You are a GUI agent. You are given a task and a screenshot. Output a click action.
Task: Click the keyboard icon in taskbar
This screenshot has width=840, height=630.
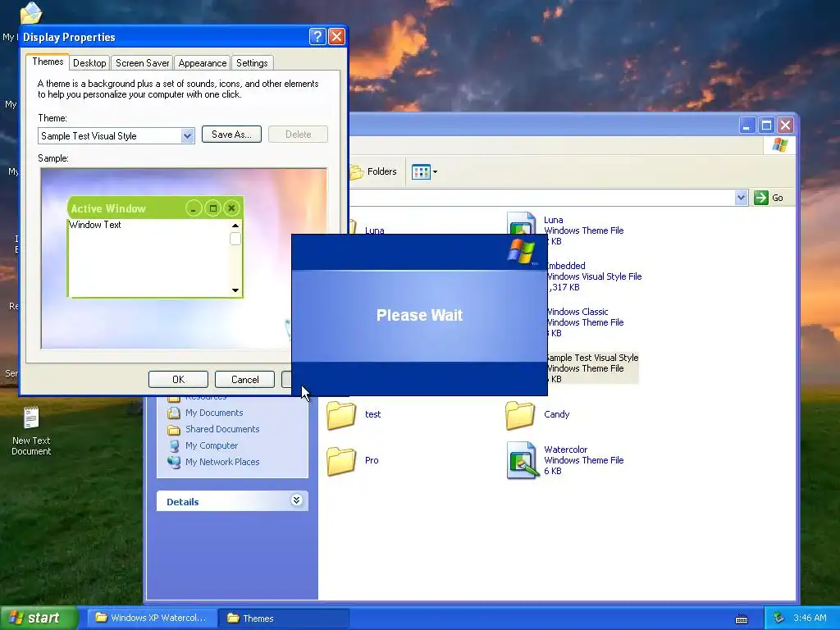[742, 619]
